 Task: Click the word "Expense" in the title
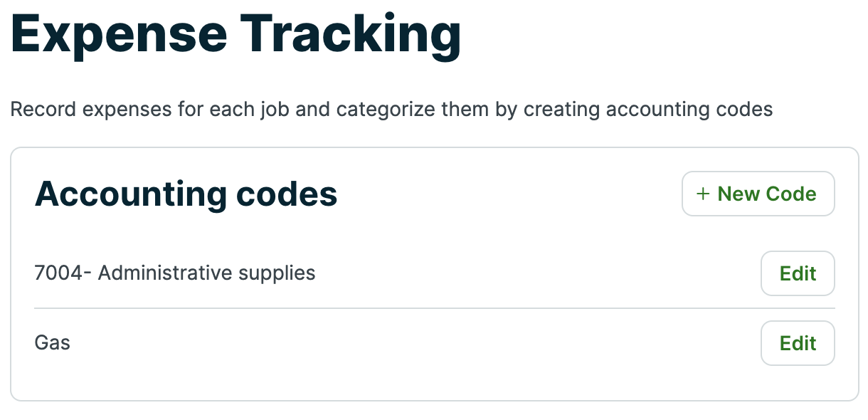point(117,34)
